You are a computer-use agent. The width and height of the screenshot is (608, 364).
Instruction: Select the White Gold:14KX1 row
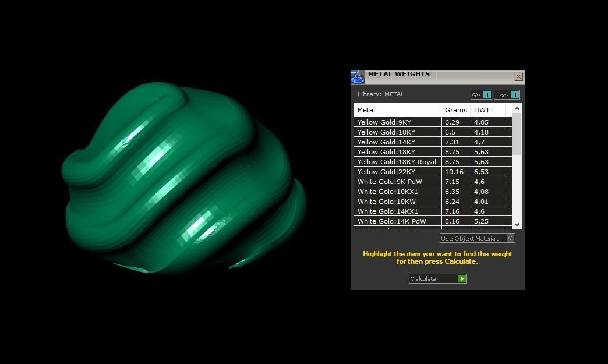pyautogui.click(x=433, y=211)
